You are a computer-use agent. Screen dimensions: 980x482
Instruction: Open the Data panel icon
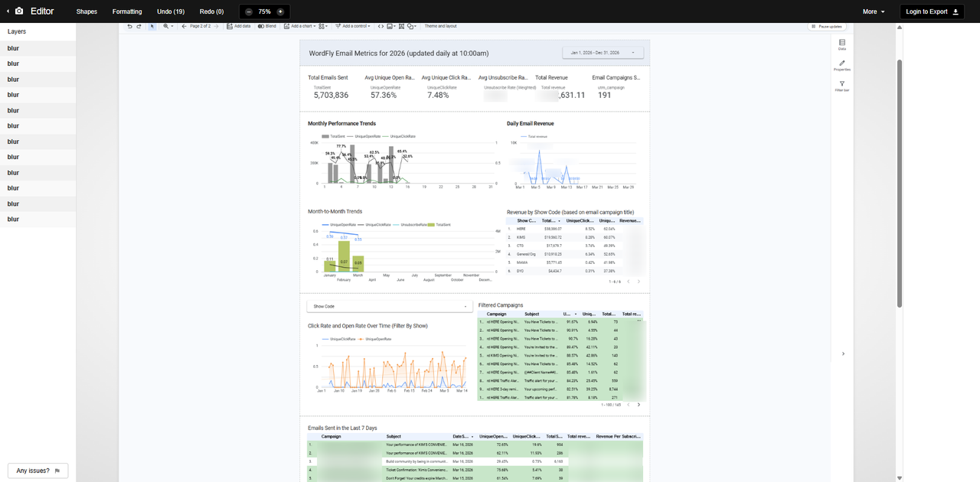pyautogui.click(x=842, y=44)
